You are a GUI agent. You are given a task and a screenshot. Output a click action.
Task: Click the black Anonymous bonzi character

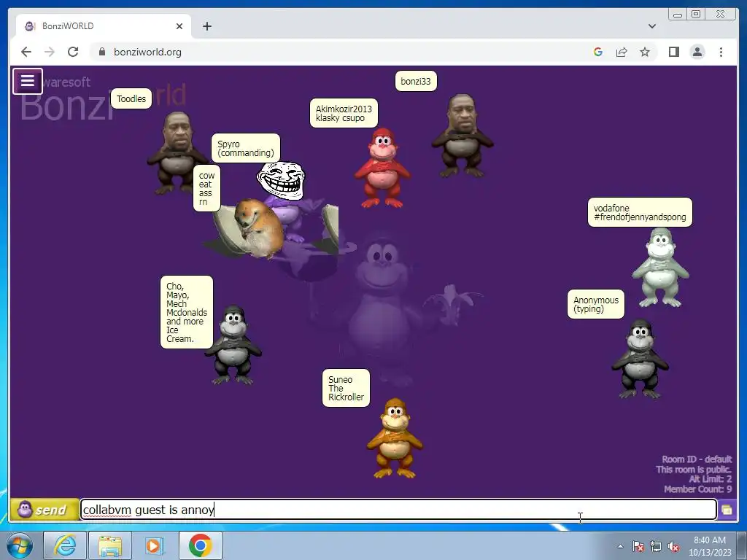pos(640,359)
